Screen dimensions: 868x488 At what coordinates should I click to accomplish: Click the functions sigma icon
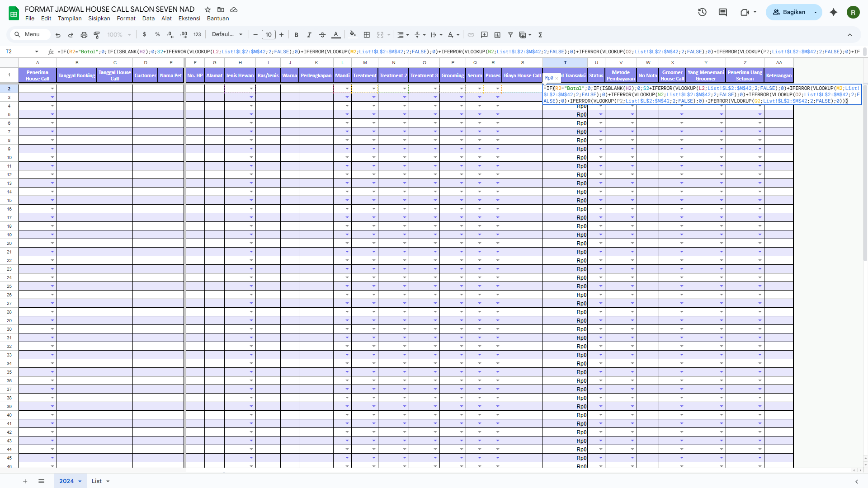click(540, 35)
